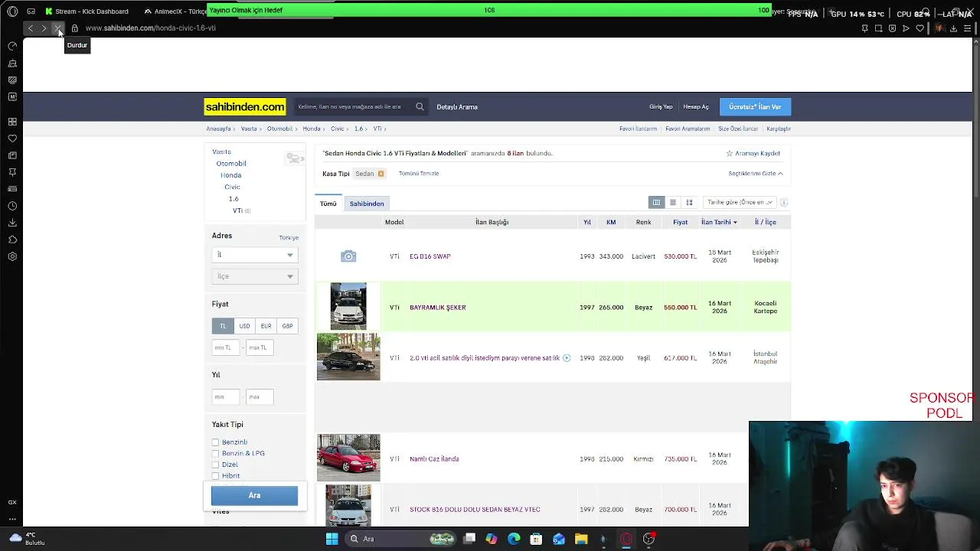Check the Hibrit fuel type box
Image resolution: width=980 pixels, height=551 pixels.
[x=215, y=476]
